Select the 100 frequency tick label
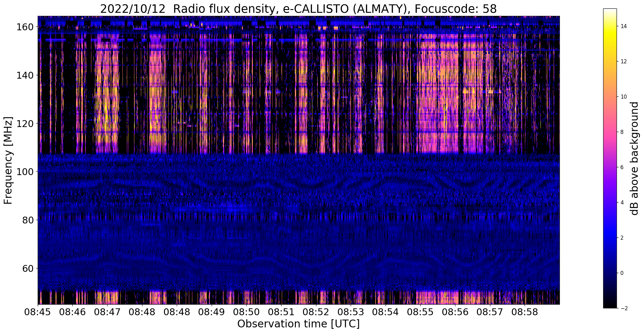 point(26,172)
